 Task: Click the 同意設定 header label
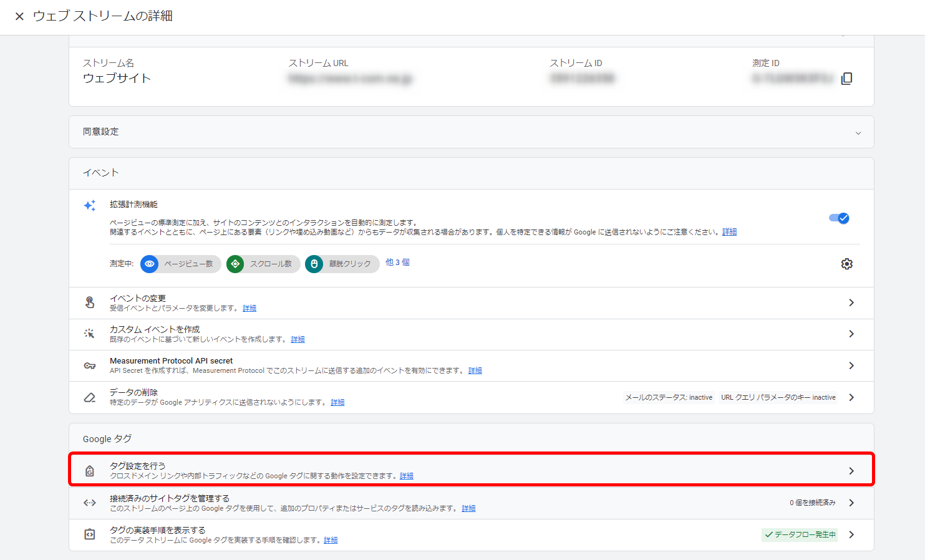100,132
